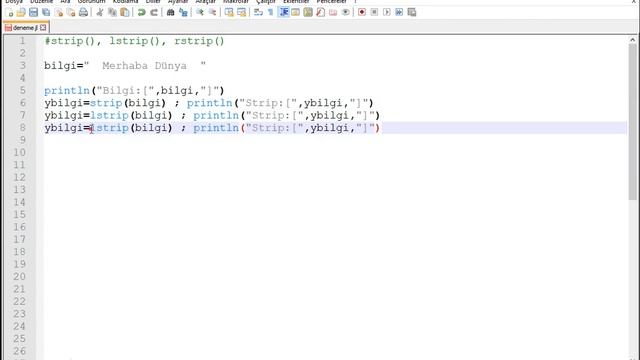Click the Close All documents toolbar icon
This screenshot has width=640, height=360.
[x=71, y=12]
